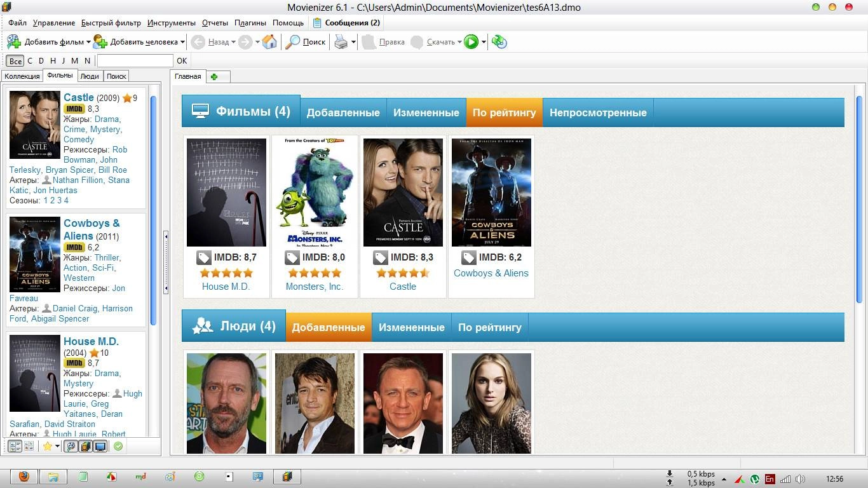The width and height of the screenshot is (868, 488).
Task: Open Monsters, Inc. title link
Action: click(315, 287)
